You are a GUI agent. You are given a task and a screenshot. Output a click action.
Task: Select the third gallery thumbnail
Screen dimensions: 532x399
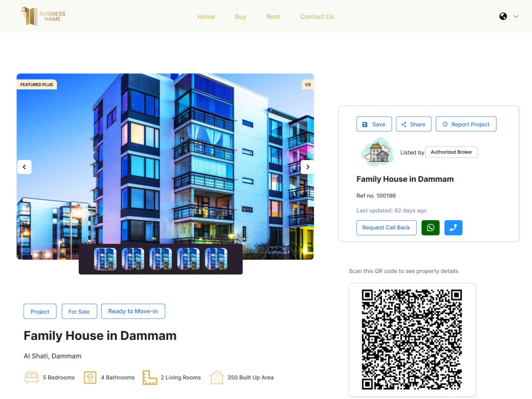[161, 259]
